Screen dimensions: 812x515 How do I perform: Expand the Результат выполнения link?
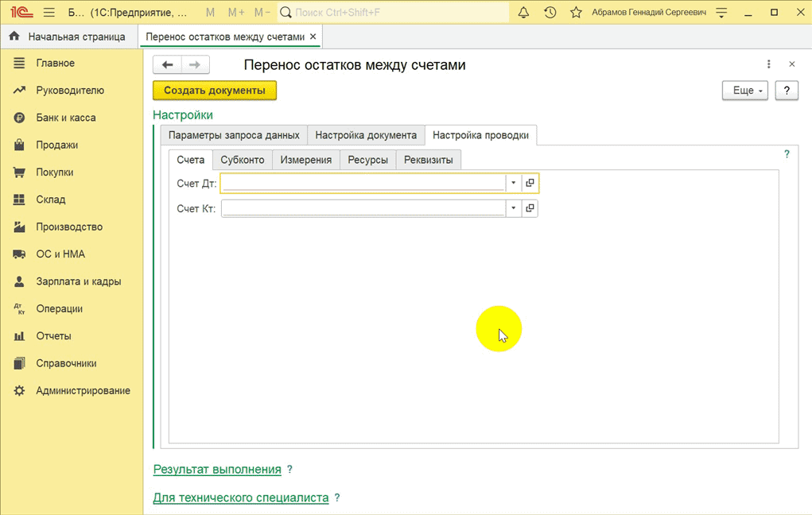217,470
